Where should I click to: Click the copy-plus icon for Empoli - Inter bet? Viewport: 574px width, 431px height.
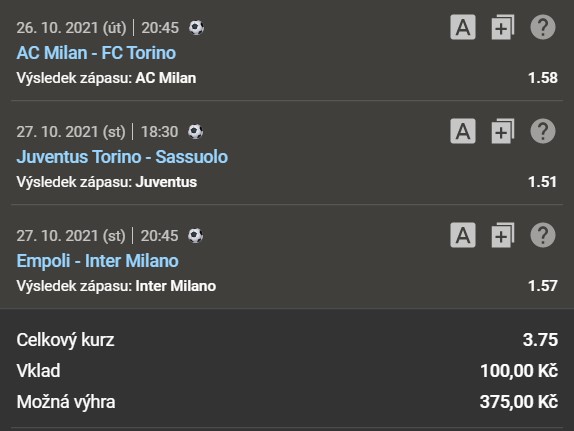(503, 235)
